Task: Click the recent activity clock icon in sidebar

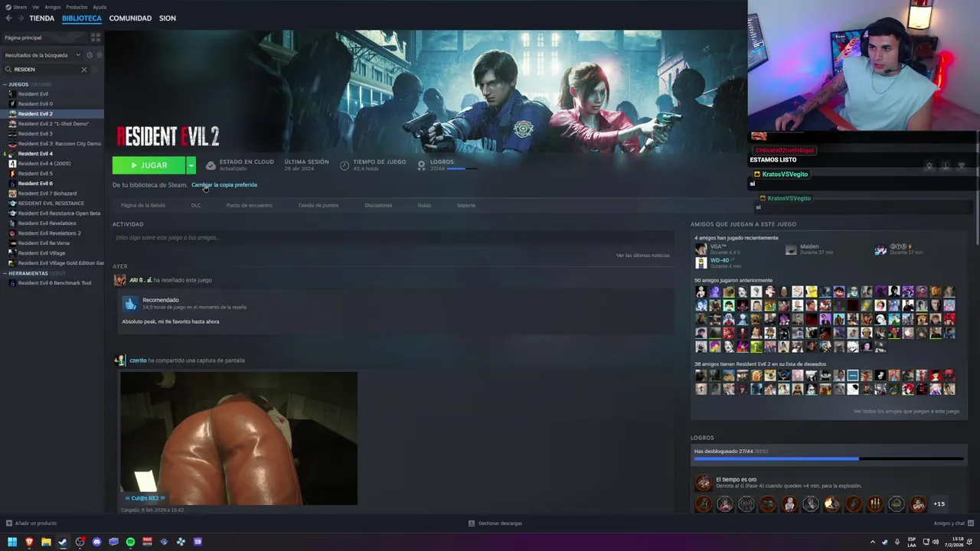Action: [x=90, y=55]
